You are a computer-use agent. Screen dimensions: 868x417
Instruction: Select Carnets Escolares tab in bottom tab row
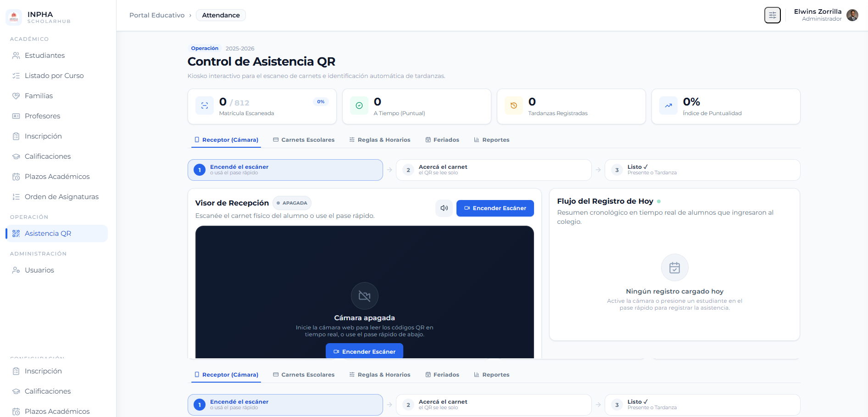pyautogui.click(x=304, y=375)
